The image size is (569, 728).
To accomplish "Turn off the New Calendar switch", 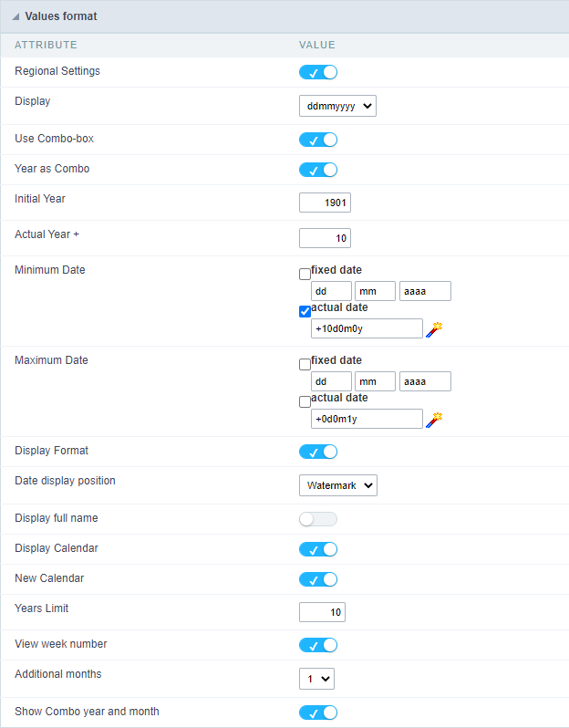I will [318, 579].
